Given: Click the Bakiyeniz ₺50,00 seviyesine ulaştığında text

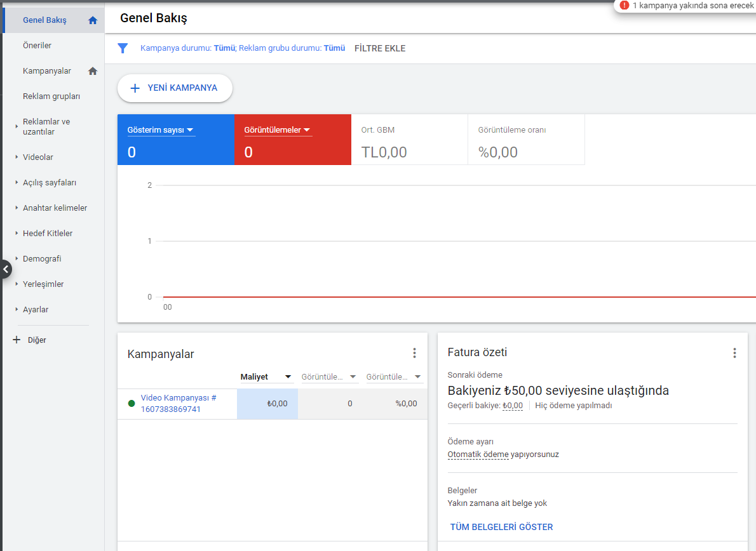Looking at the screenshot, I should (x=558, y=390).
